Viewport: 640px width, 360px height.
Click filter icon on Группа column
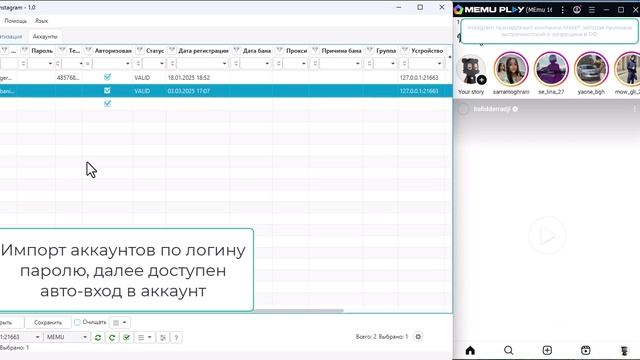click(370, 51)
